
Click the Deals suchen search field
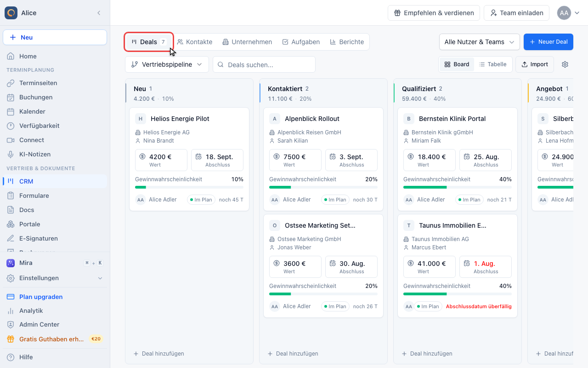[x=264, y=64]
